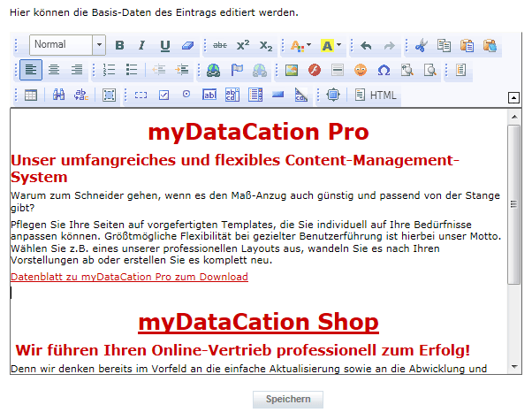This screenshot has height=420, width=532.
Task: Select left text alignment
Action: click(31, 70)
